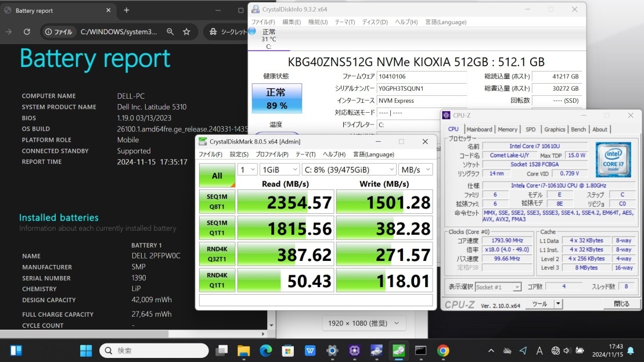The height and width of the screenshot is (362, 644).
Task: Switch to CrystalDiskMark via its taskbar icon
Action: [399, 350]
